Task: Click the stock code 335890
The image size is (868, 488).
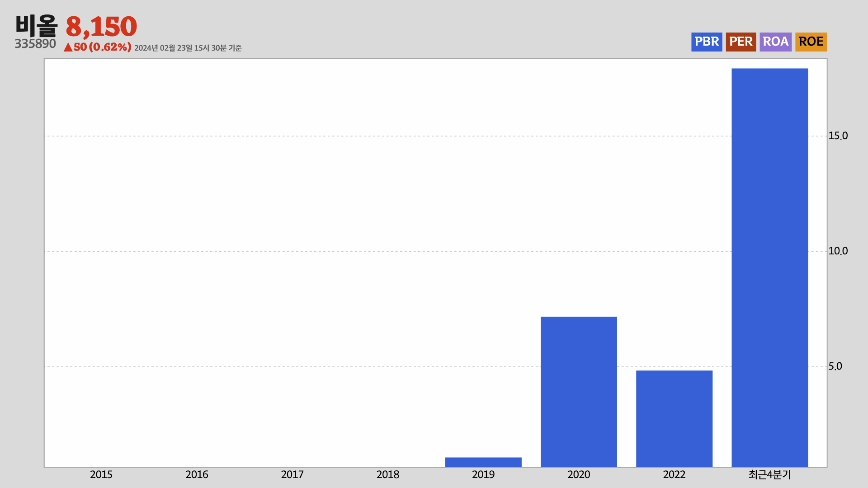Action: pyautogui.click(x=35, y=44)
